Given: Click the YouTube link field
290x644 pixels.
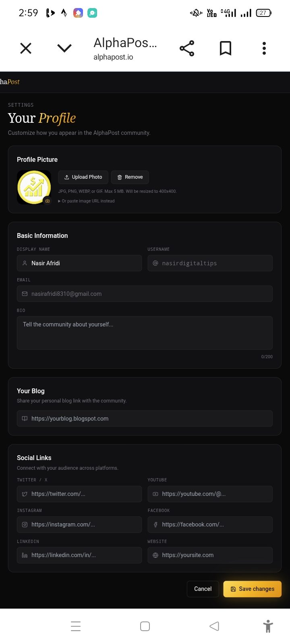Looking at the screenshot, I should coord(210,494).
